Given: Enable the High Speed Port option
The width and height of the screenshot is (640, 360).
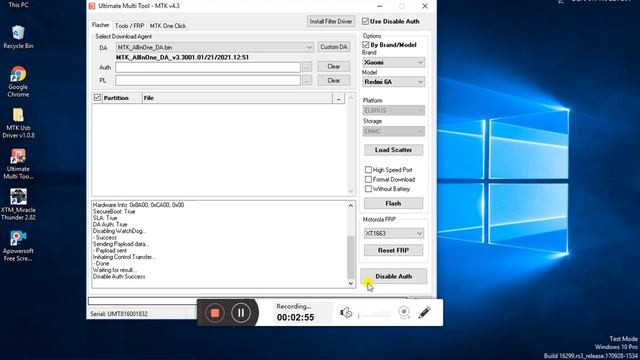Looking at the screenshot, I should click(x=368, y=169).
